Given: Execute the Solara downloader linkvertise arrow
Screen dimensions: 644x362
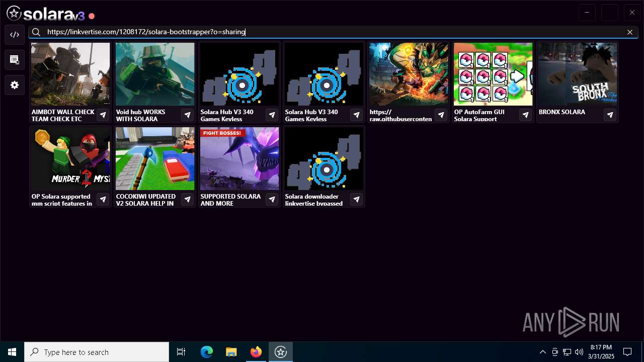Looking at the screenshot, I should pos(357,200).
